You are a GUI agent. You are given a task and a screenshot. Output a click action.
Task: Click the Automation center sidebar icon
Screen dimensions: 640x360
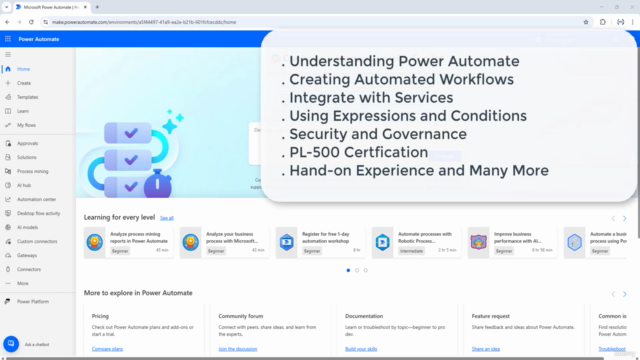[8, 199]
